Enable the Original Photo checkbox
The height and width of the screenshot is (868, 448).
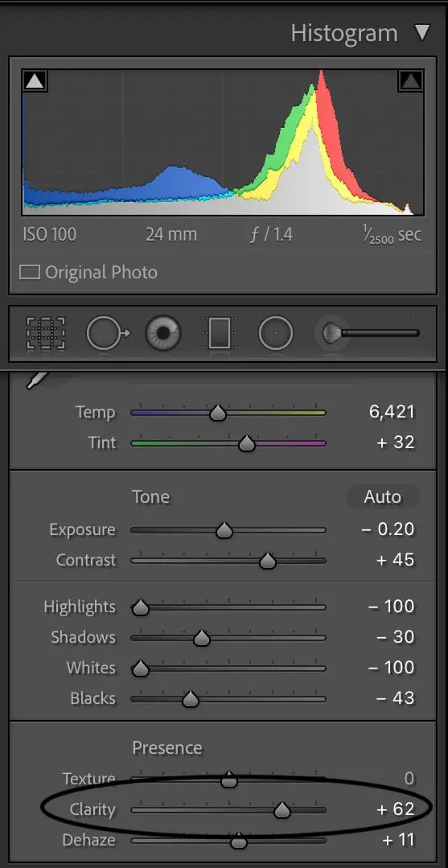tap(29, 273)
